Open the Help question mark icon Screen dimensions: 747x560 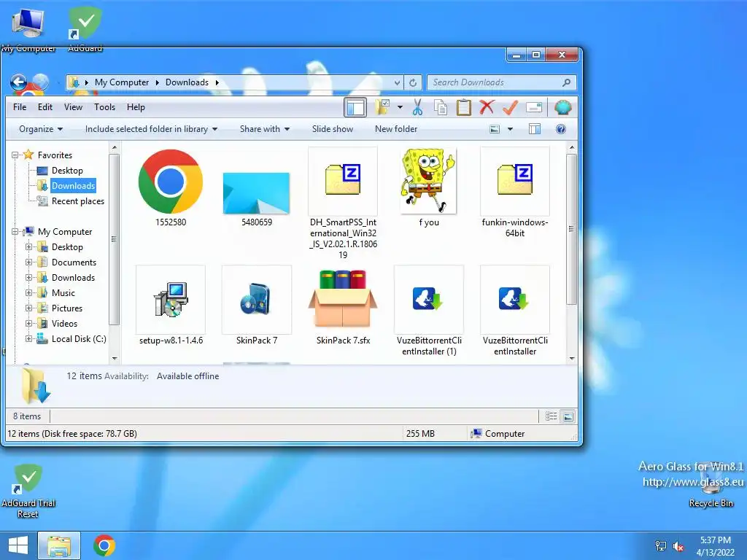[561, 129]
